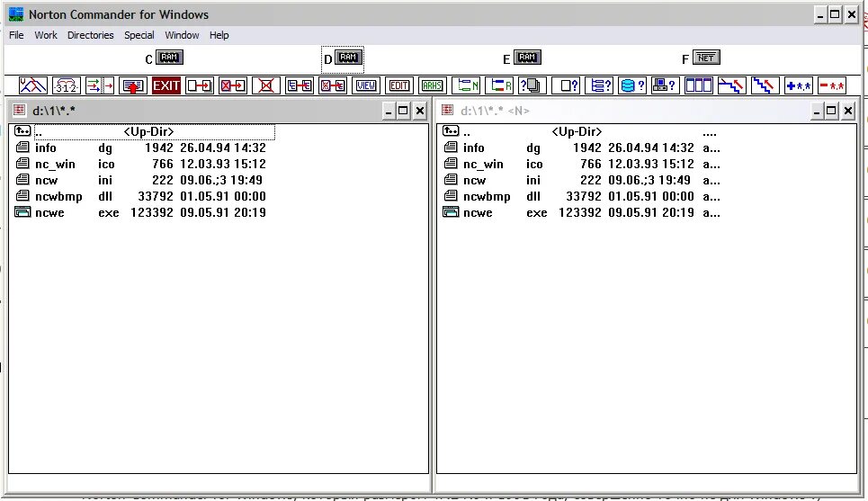Viewport: 868px width, 501px height.
Task: Click the blue plus *.* select files icon
Action: (798, 85)
